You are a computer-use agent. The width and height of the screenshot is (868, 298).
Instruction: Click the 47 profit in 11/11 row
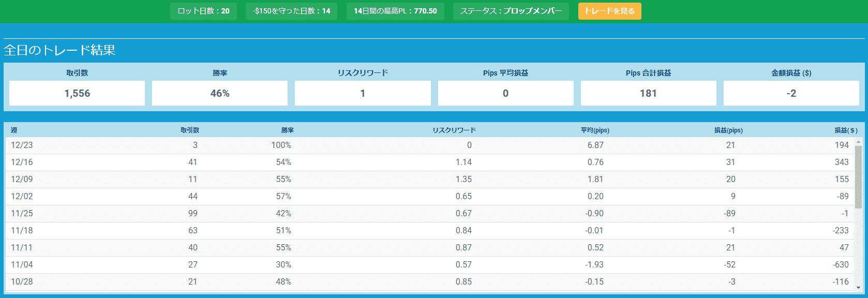844,248
